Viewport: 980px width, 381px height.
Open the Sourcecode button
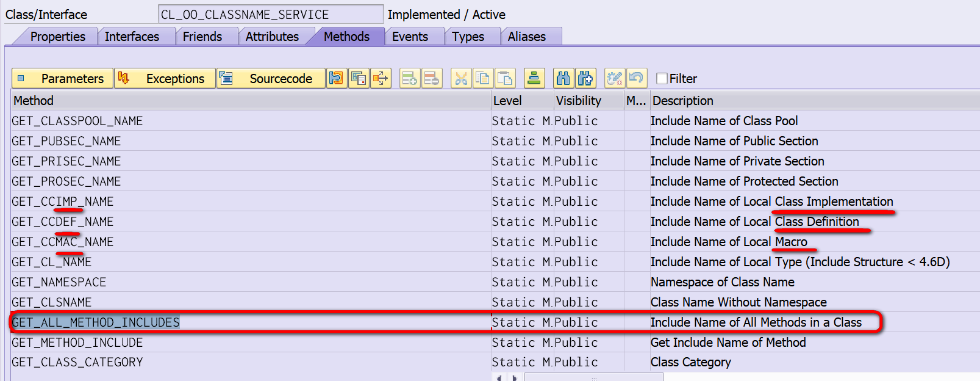click(x=271, y=78)
